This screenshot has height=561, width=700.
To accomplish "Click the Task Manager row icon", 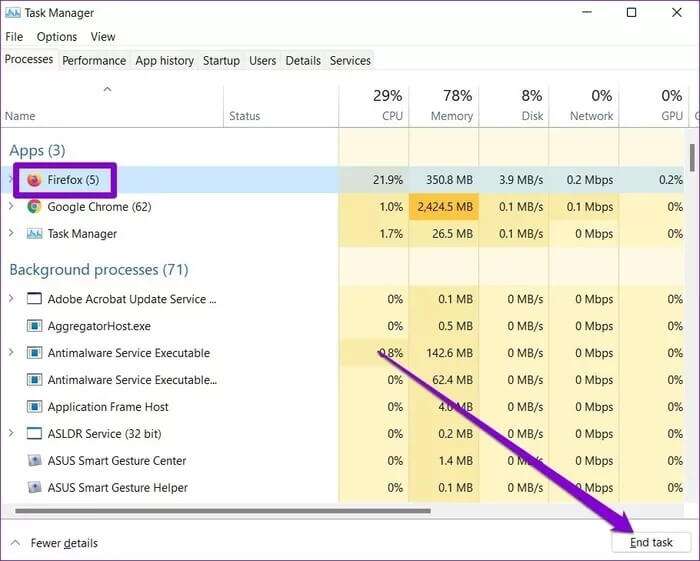I will pyautogui.click(x=34, y=233).
